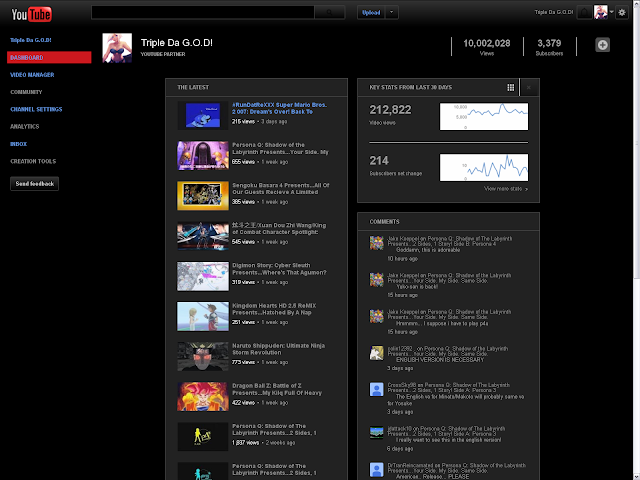Click the subscribers net change chart

pyautogui.click(x=484, y=167)
